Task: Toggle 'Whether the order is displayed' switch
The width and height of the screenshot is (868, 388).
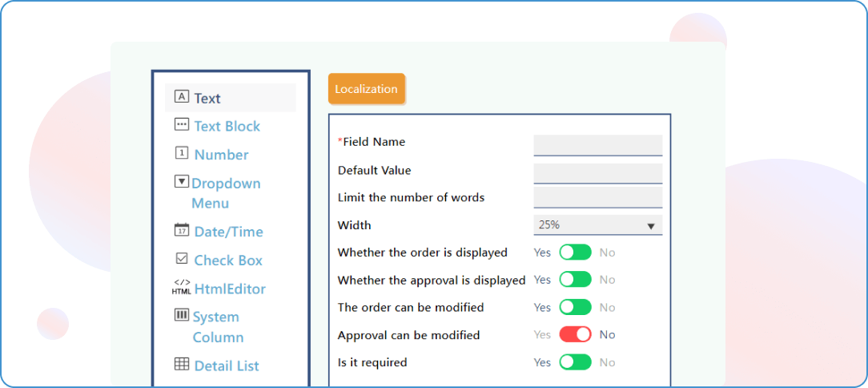Action: pos(575,253)
